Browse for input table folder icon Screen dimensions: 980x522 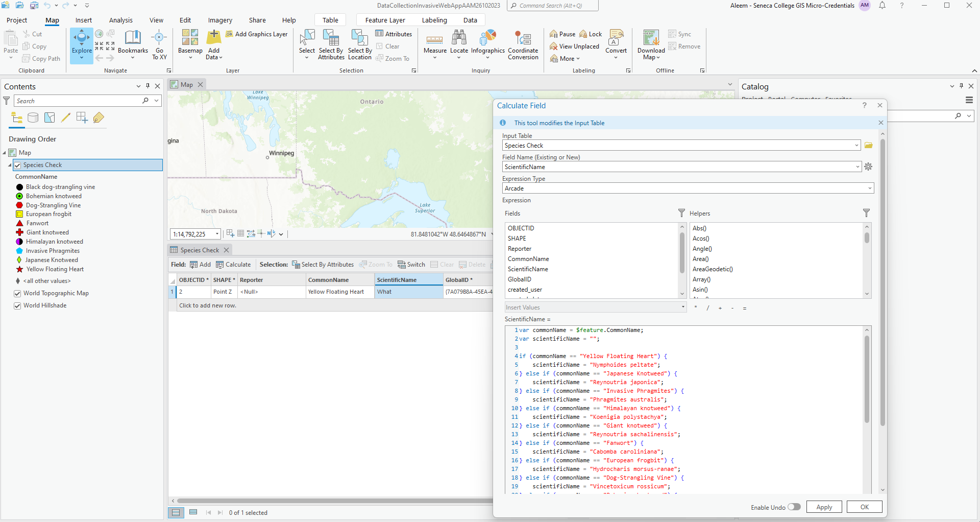tap(868, 146)
